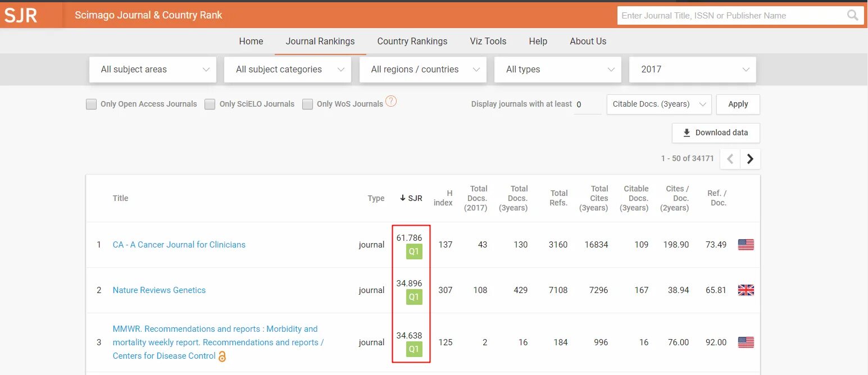868x375 pixels.
Task: Click the SJR value 61.786
Action: tap(409, 238)
